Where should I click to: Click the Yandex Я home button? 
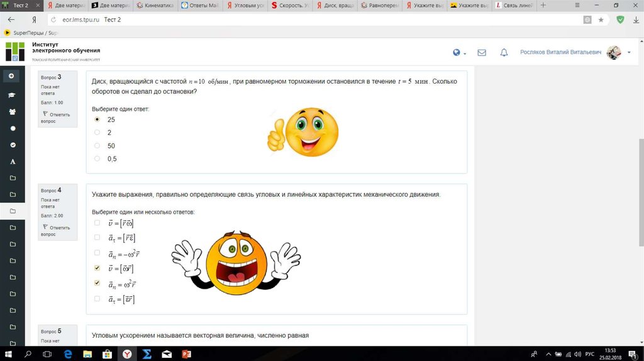(x=34, y=19)
